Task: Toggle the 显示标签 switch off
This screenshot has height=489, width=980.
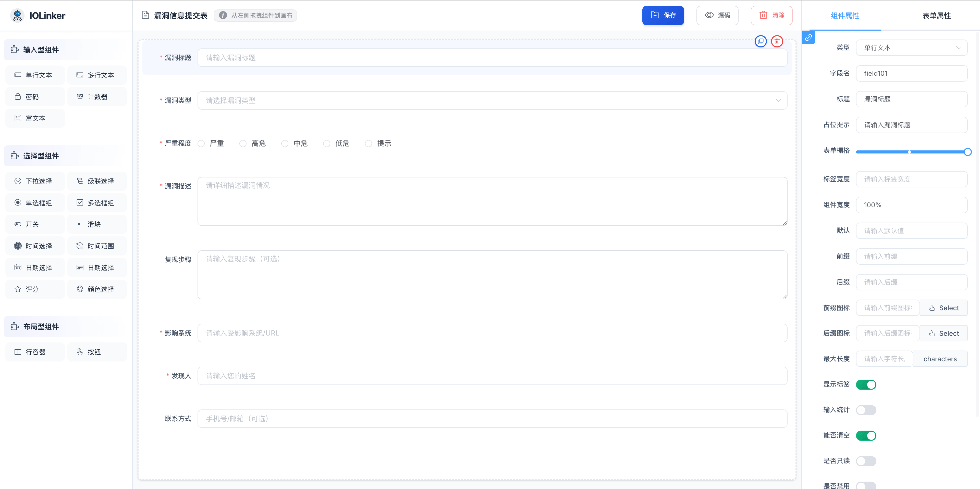Action: tap(866, 384)
